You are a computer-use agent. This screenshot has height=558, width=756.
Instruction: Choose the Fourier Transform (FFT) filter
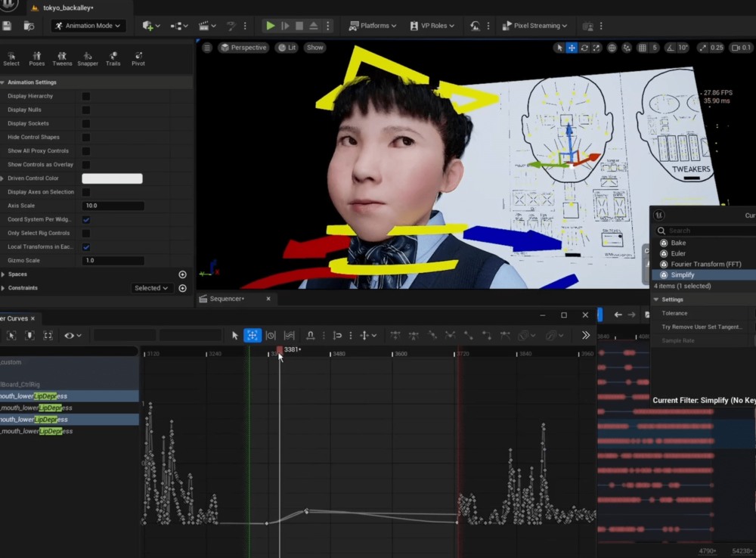coord(705,265)
